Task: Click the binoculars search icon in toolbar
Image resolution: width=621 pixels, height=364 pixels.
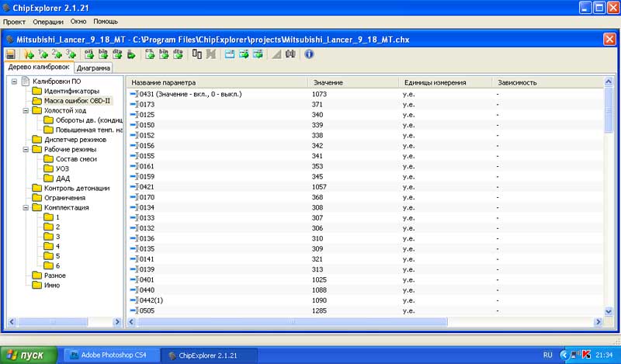Action: tap(290, 54)
